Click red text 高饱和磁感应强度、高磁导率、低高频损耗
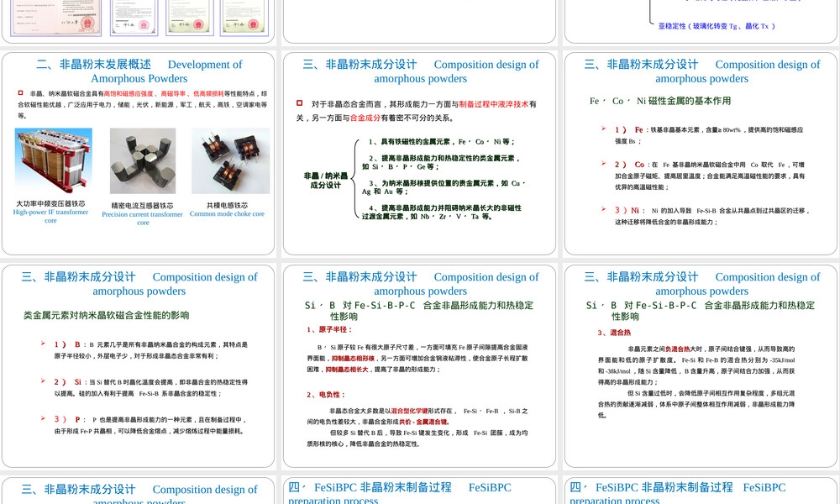Screen dimensions: 840x504 coord(164,93)
